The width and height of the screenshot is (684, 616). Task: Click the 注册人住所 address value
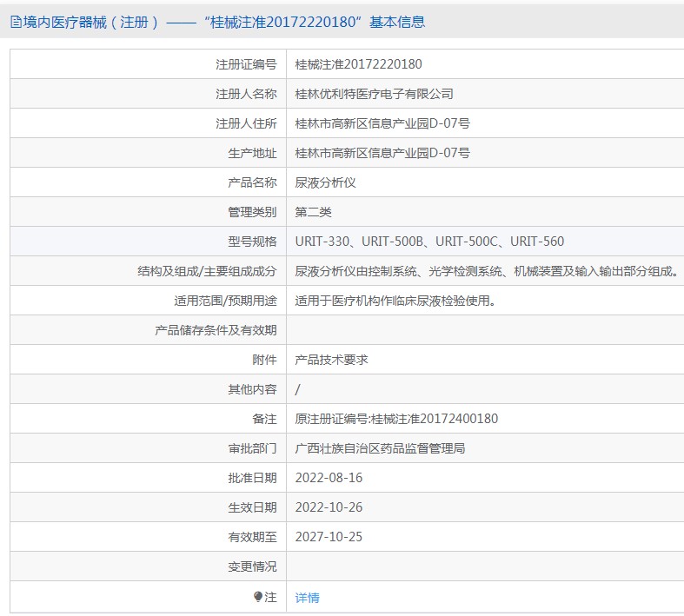tap(382, 123)
